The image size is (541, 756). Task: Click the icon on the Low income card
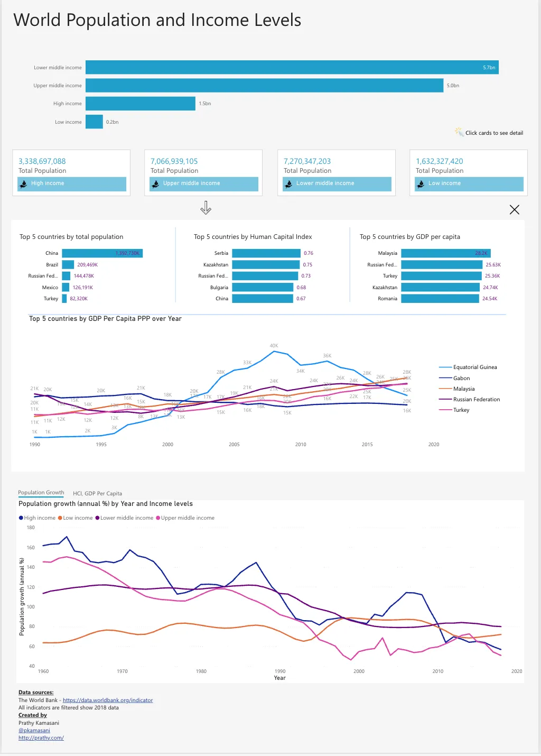click(421, 184)
